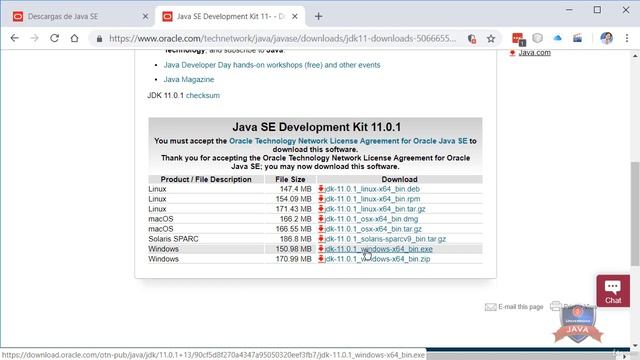640x360 pixels.
Task: Open the Java Magazine link
Action: [x=189, y=79]
